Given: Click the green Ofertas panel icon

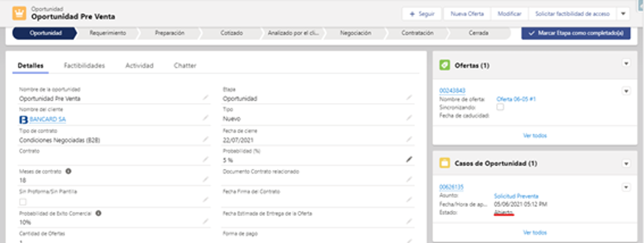Looking at the screenshot, I should 444,65.
